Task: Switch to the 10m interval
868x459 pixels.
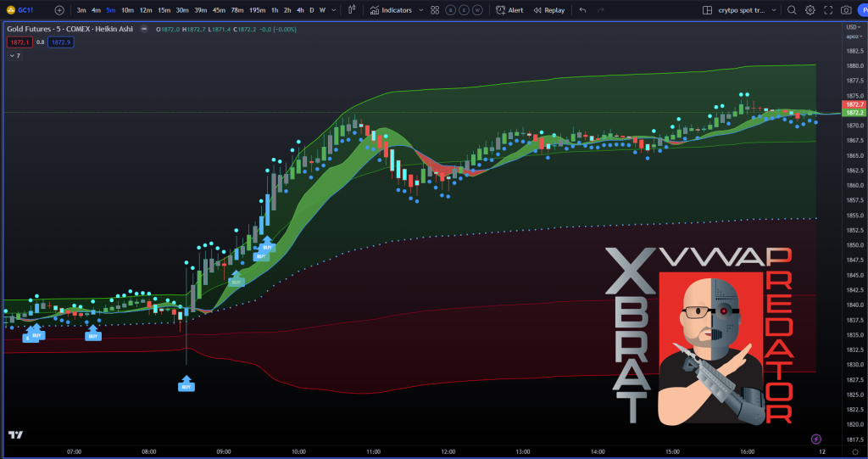Action: tap(127, 10)
